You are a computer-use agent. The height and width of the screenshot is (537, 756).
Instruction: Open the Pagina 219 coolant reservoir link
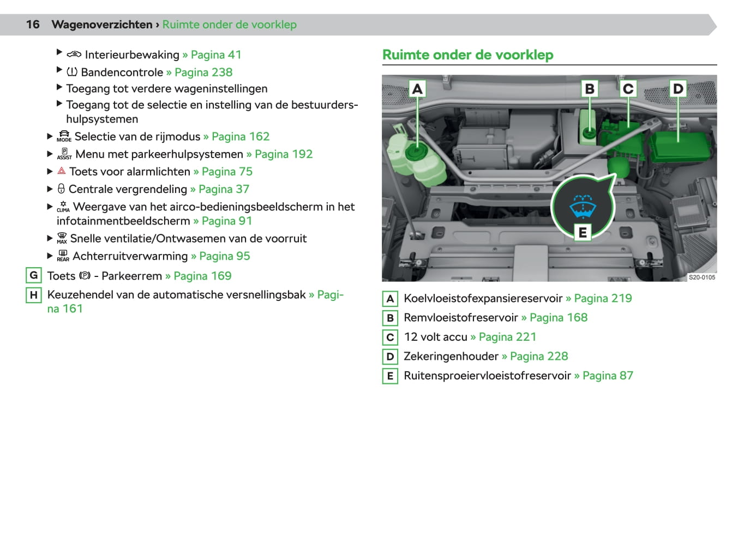(x=598, y=298)
